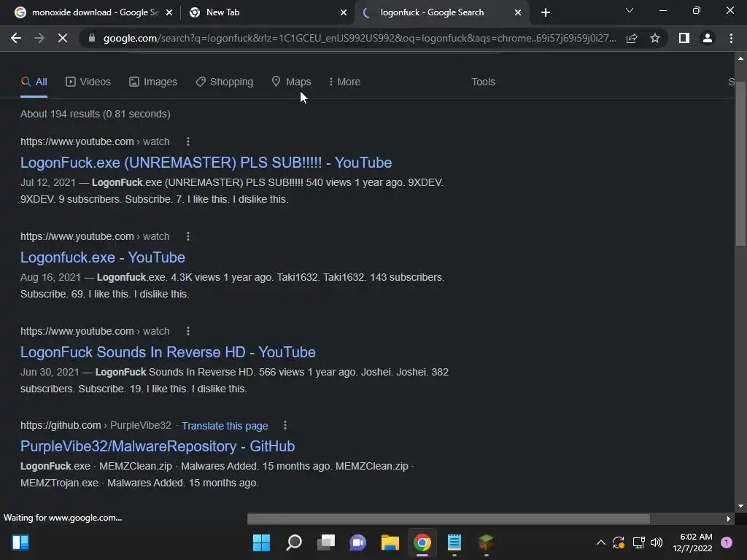Open the search Tools options
The image size is (747, 560).
[x=483, y=82]
